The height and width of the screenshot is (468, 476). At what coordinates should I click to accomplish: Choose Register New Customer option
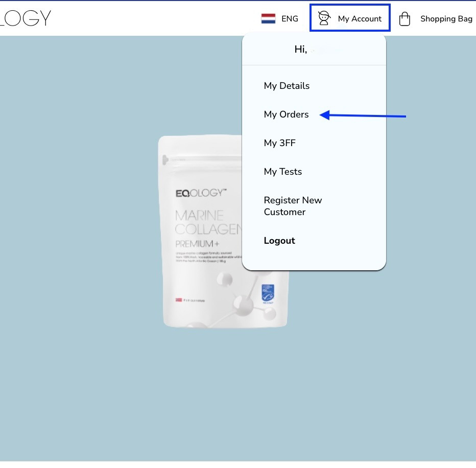[293, 206]
